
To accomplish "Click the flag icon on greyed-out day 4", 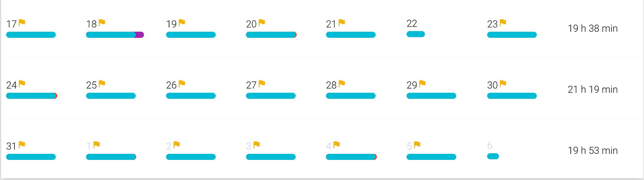I will [x=336, y=145].
